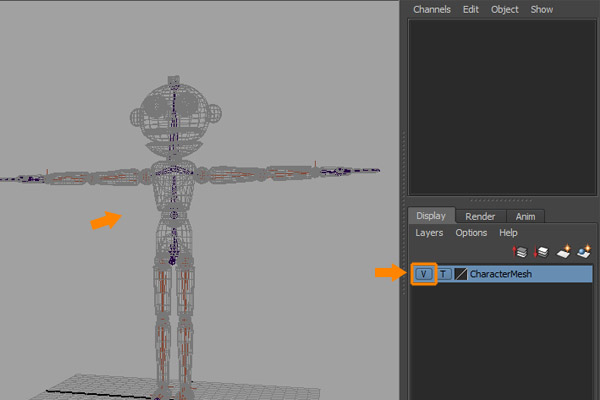The height and width of the screenshot is (400, 600).
Task: Open the Options menu in layer editor
Action: (x=471, y=233)
